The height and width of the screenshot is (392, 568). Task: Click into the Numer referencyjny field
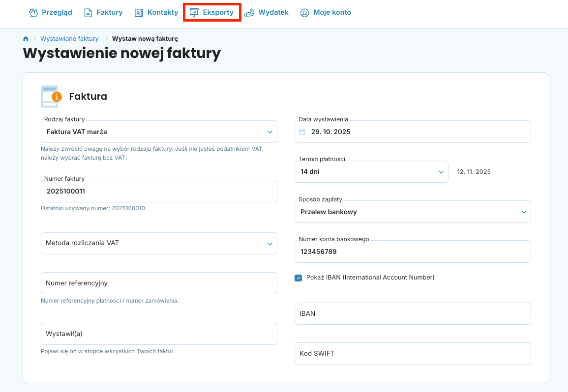coord(159,283)
